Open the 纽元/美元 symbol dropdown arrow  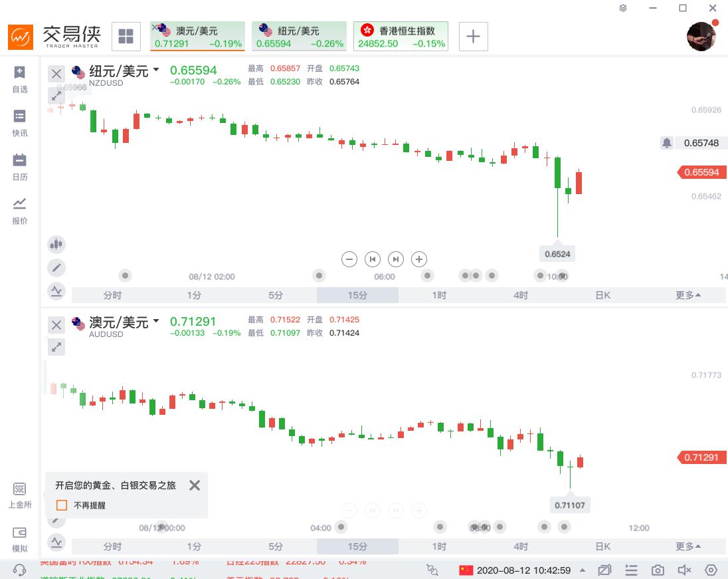click(156, 69)
